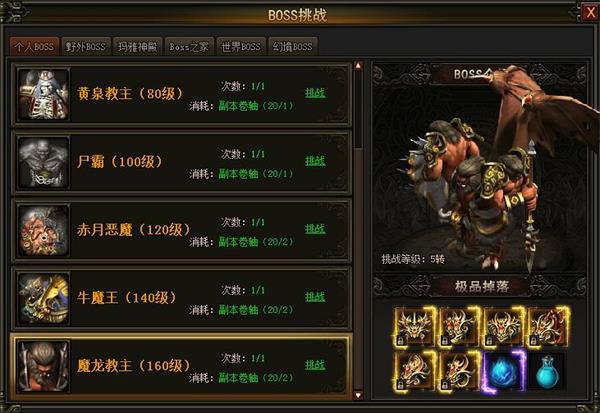Screen dimensions: 600x413
Task: Switch to the 野外BOSS tab
Action: point(86,47)
